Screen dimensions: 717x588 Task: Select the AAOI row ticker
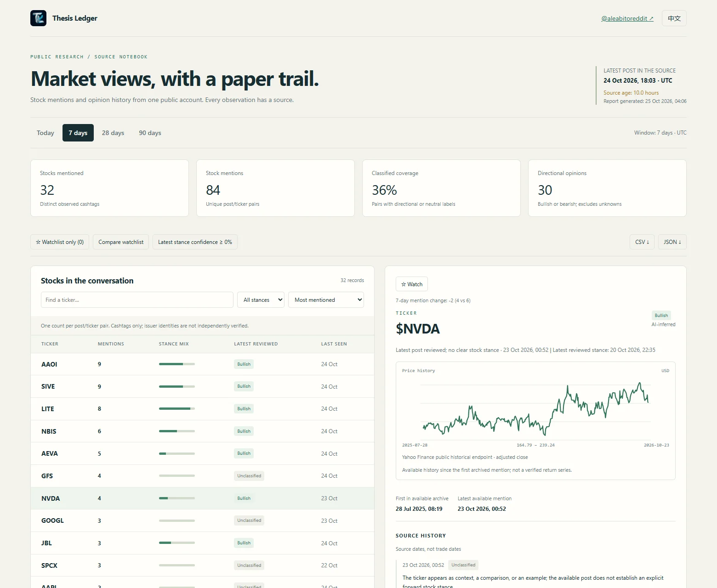point(49,364)
